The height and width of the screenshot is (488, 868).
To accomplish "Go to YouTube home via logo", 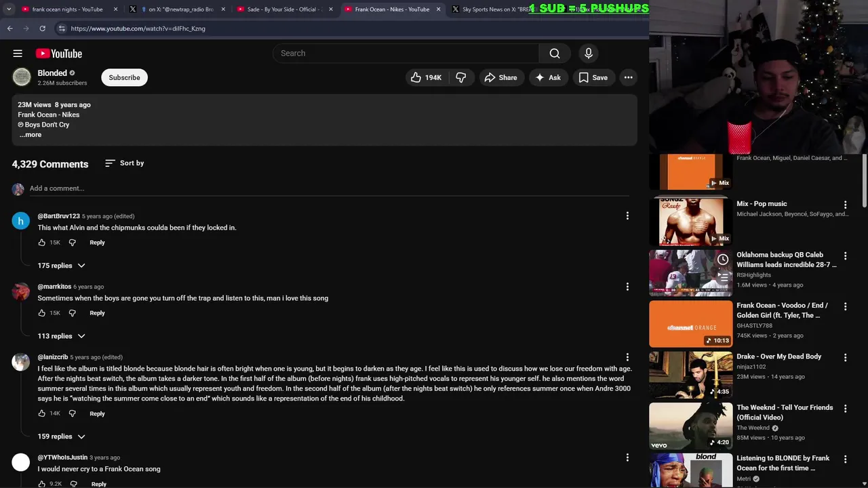I will pyautogui.click(x=59, y=54).
